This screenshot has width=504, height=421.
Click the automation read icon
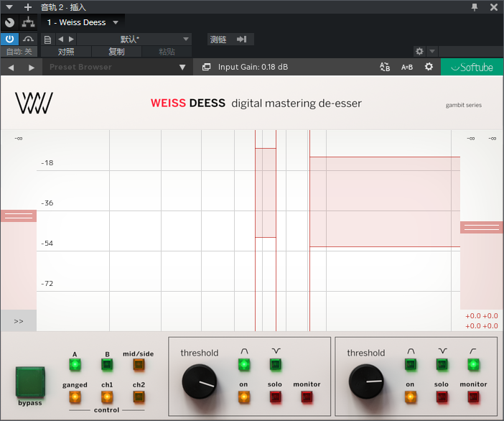click(28, 40)
